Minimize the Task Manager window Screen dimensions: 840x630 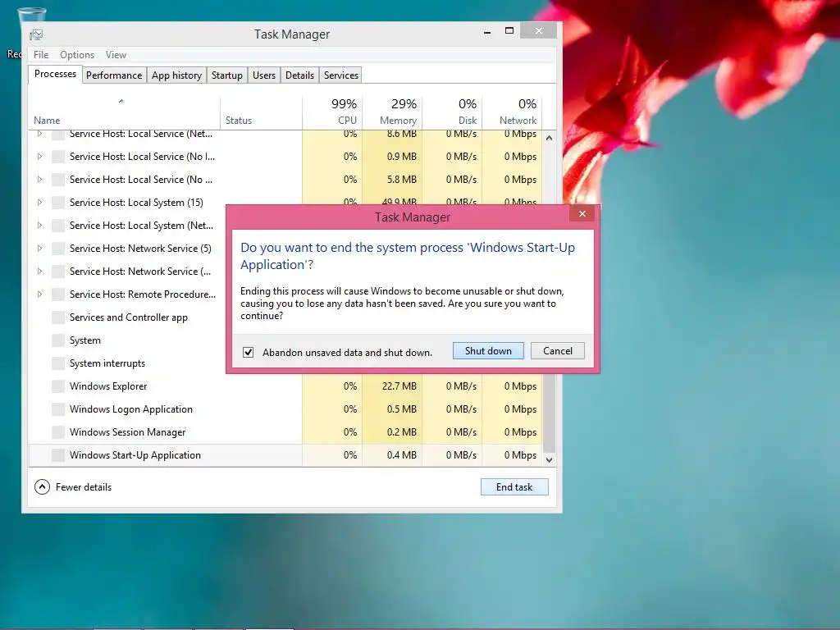click(487, 32)
